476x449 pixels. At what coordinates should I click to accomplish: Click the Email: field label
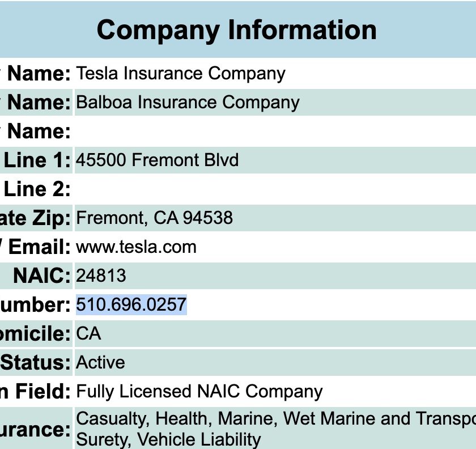point(40,247)
